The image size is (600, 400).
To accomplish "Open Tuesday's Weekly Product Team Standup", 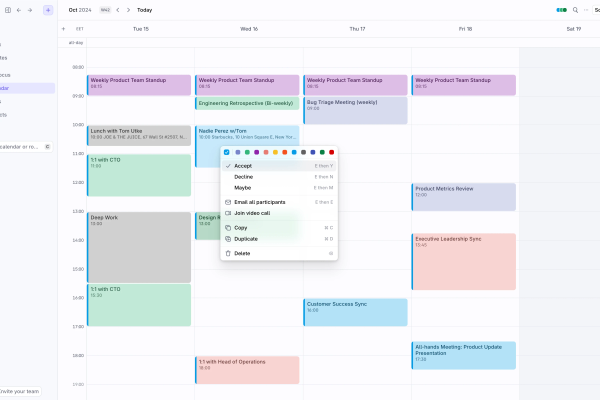I will click(139, 85).
